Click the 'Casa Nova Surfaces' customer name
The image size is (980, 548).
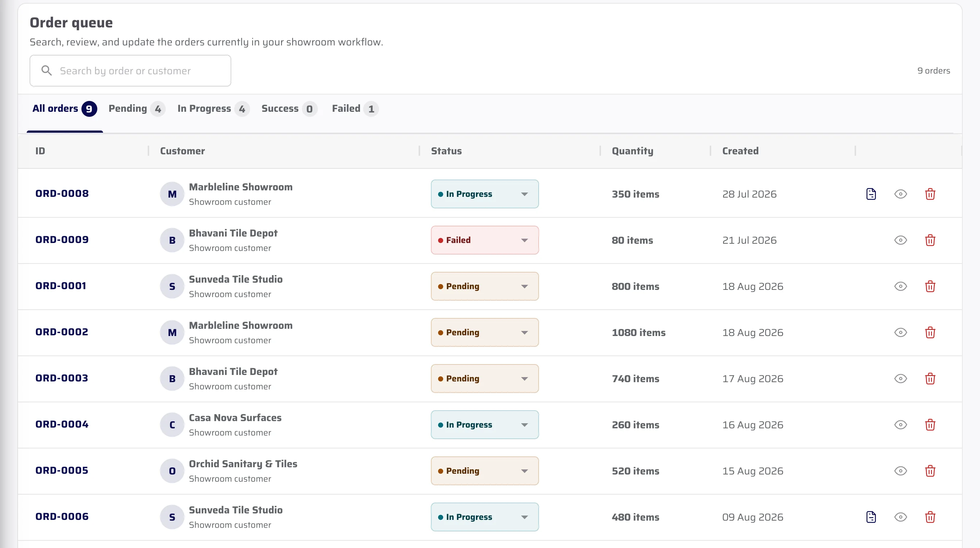coord(235,417)
